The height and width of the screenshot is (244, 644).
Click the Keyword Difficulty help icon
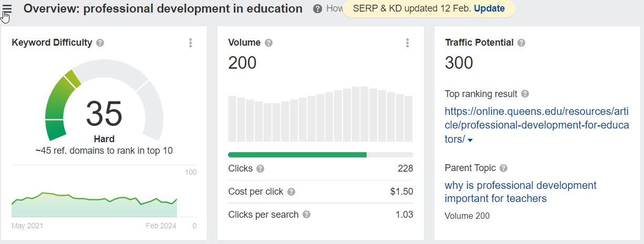point(100,43)
